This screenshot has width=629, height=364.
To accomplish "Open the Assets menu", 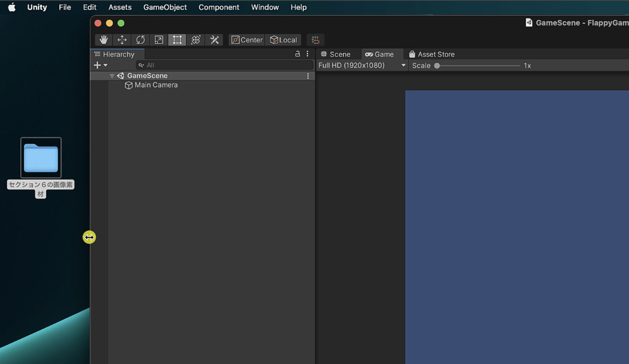I will tap(120, 7).
